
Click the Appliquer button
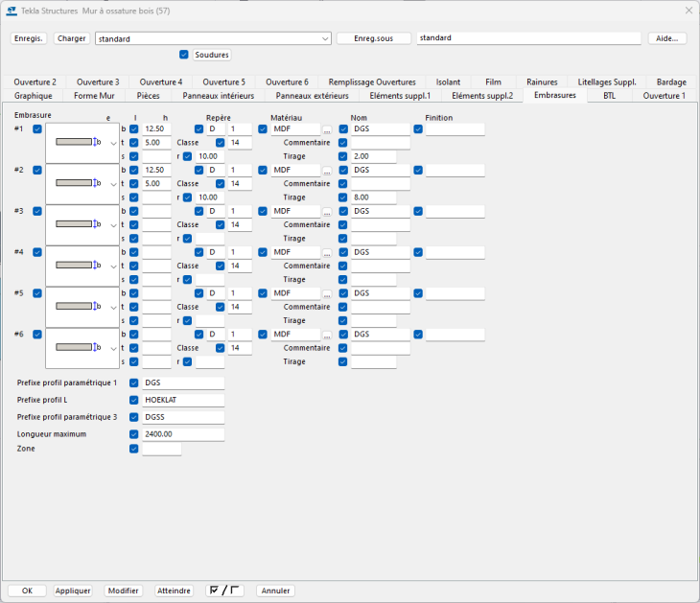click(x=73, y=591)
